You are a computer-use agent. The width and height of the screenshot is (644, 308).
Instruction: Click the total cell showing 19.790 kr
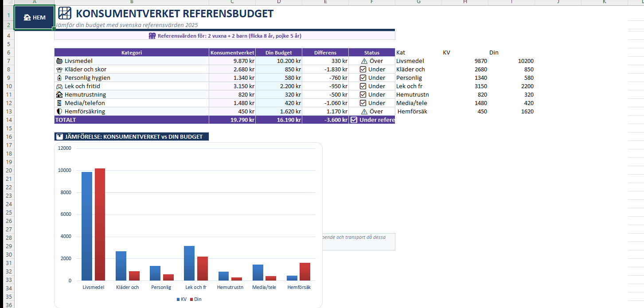tap(232, 120)
